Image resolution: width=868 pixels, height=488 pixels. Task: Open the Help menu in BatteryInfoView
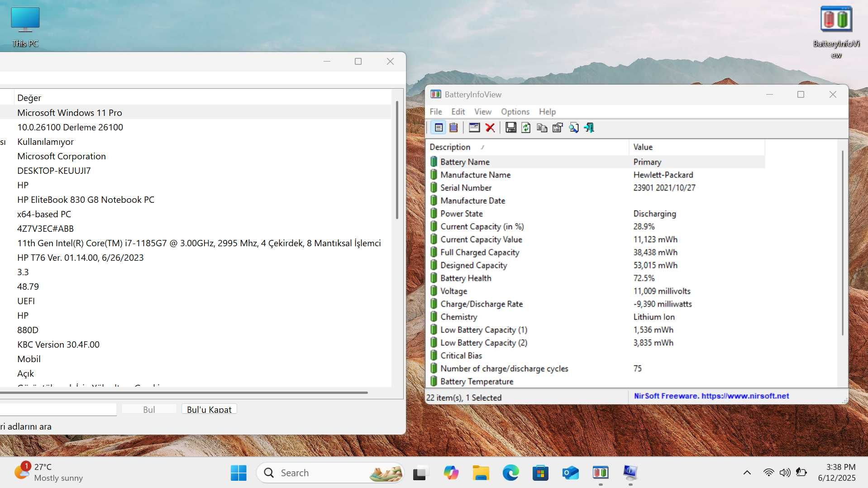[x=547, y=112]
